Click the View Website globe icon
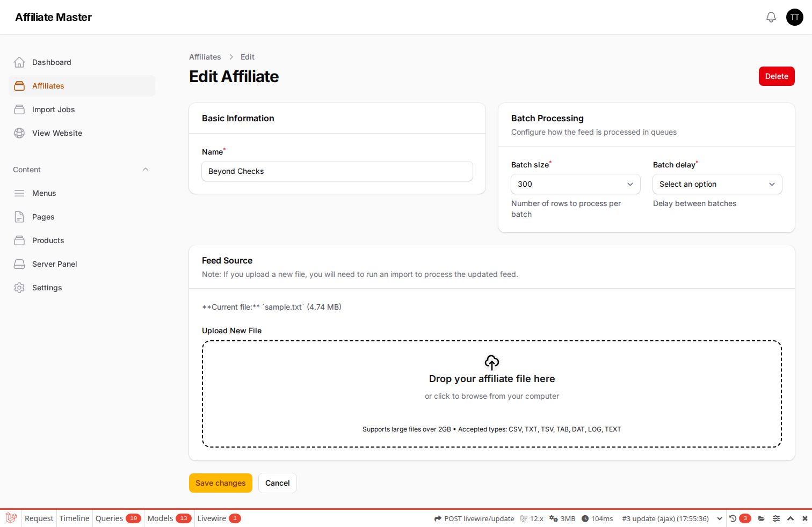The width and height of the screenshot is (812, 527). tap(19, 133)
